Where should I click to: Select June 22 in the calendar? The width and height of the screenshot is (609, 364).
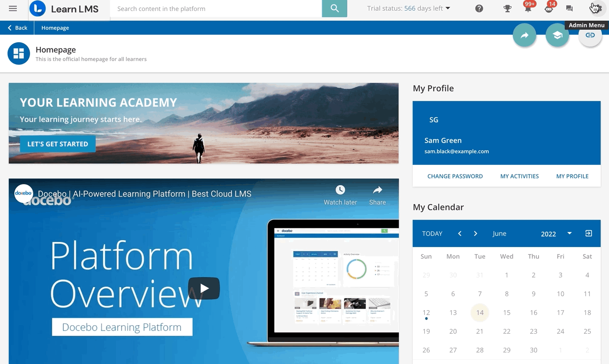(506, 331)
